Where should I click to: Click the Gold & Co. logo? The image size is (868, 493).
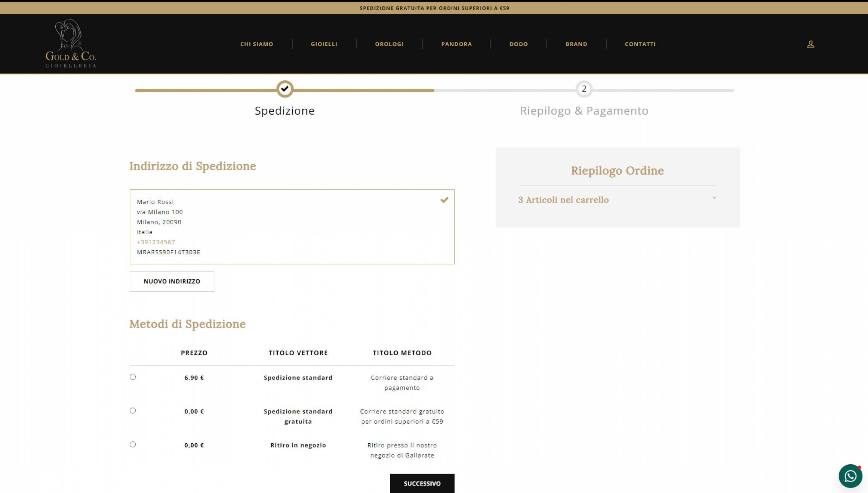coord(71,43)
